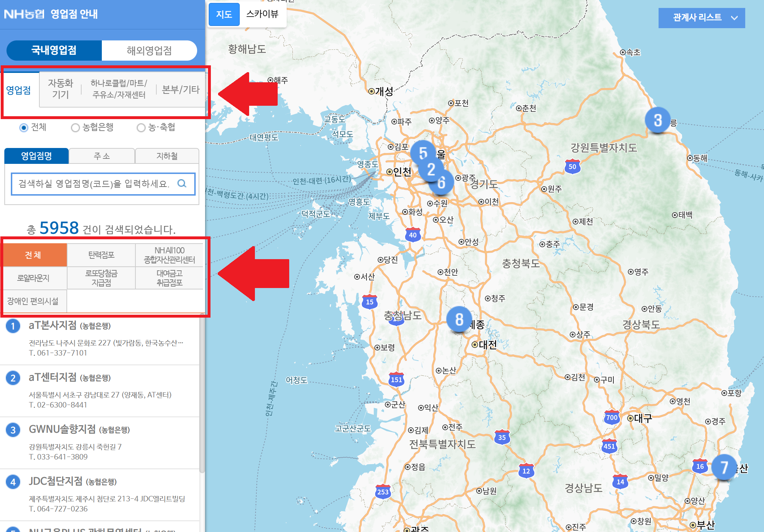Choose the 영업점명 search tab
The image size is (764, 532).
[x=36, y=156]
